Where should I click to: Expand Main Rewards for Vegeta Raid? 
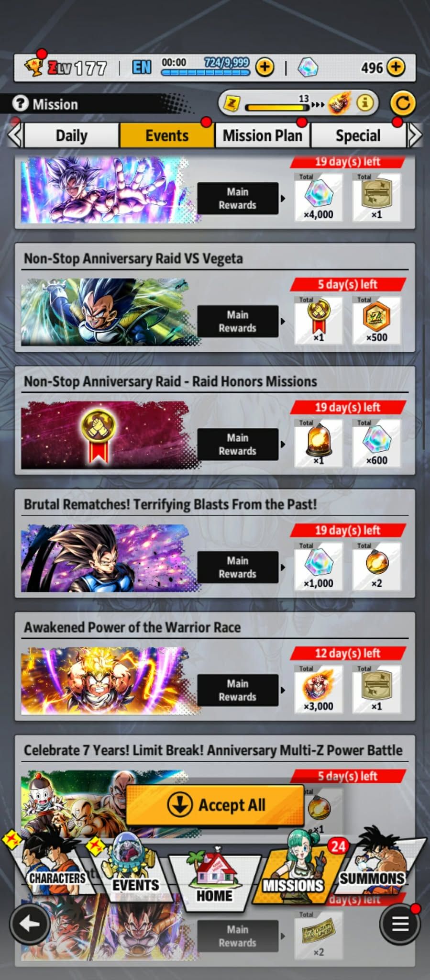(238, 321)
